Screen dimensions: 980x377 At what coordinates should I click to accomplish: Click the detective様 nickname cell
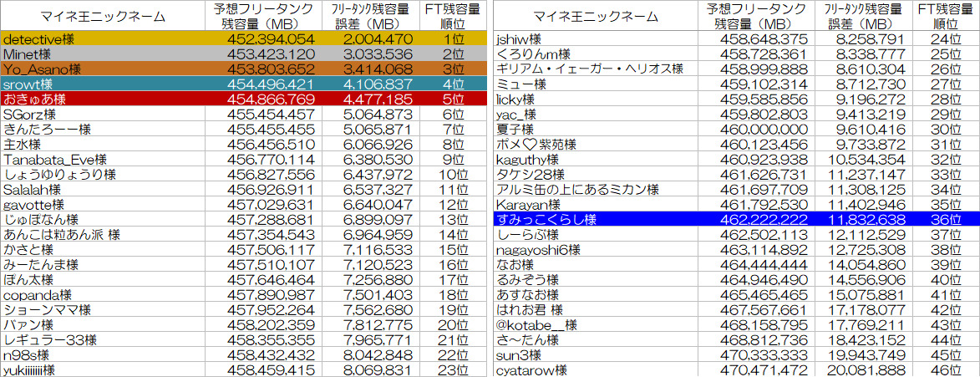[x=42, y=39]
